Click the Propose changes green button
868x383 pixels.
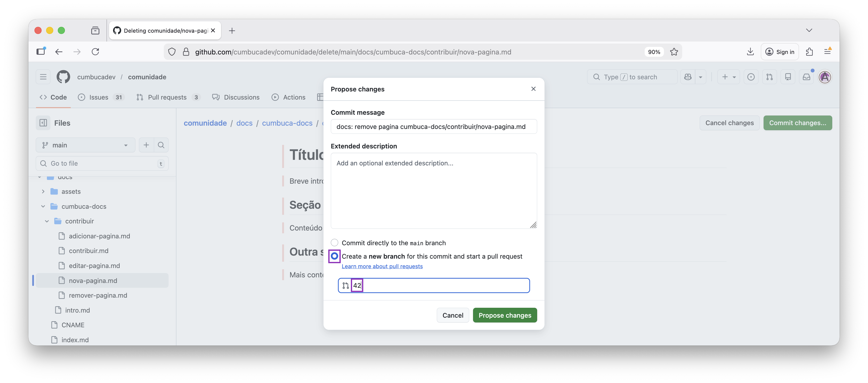(x=505, y=315)
